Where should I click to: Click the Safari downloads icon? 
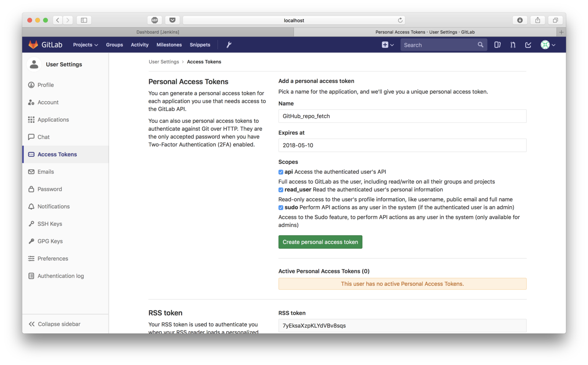pos(520,20)
